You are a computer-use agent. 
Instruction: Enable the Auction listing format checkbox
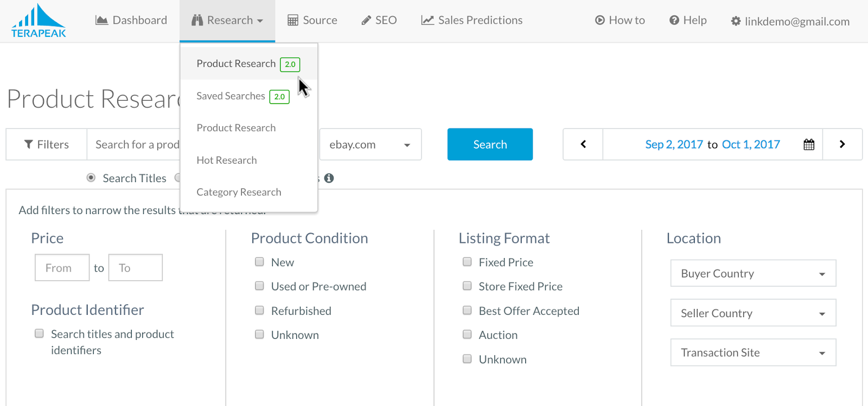[467, 334]
